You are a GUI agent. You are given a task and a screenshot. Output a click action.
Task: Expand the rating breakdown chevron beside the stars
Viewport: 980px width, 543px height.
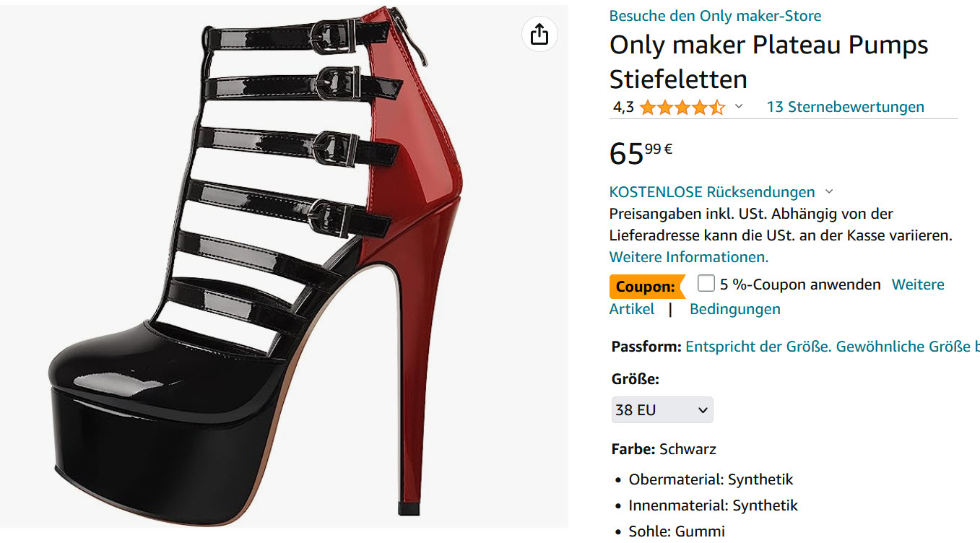(739, 107)
